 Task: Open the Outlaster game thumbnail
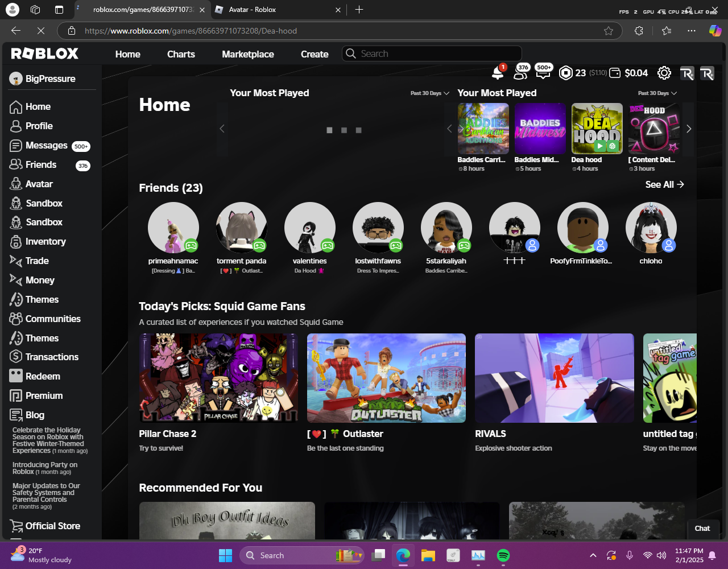386,378
